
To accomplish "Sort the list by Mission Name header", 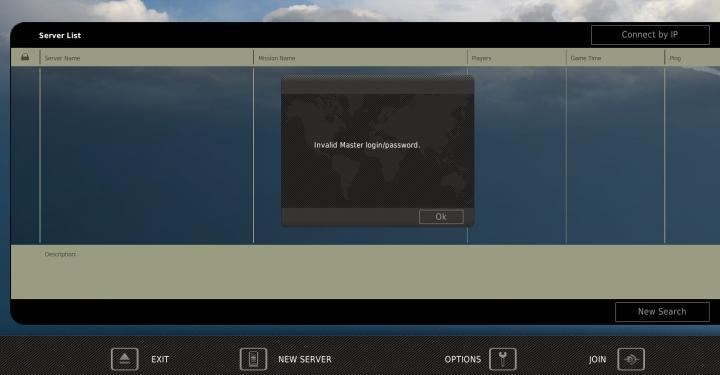I will click(x=276, y=58).
